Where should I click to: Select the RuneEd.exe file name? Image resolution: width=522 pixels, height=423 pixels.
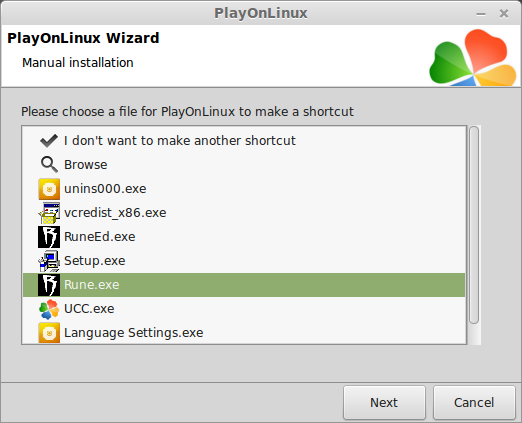coord(100,237)
